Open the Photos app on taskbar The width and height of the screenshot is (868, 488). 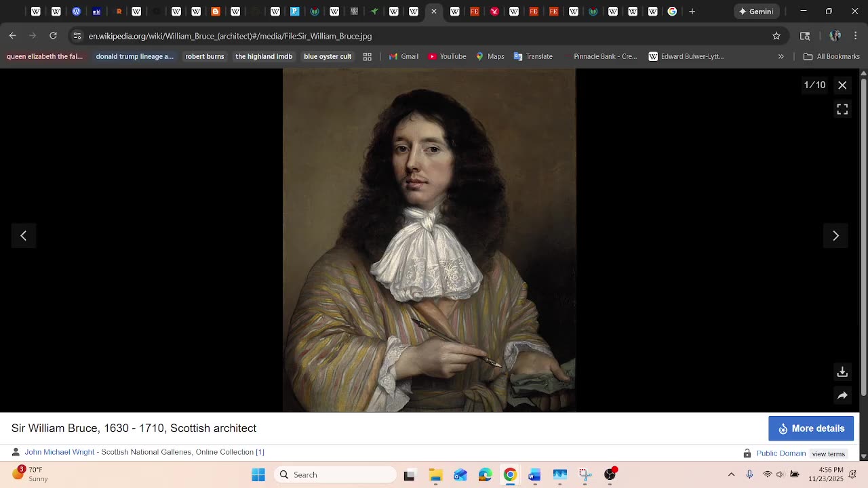click(x=560, y=475)
